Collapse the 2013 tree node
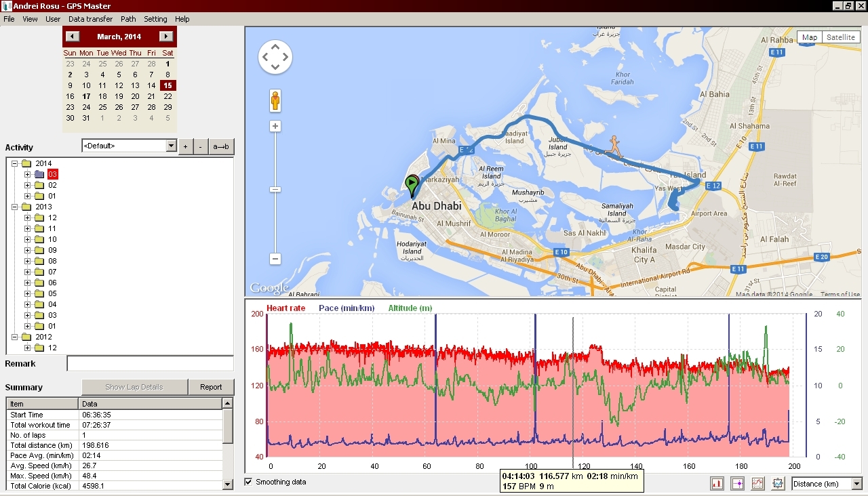 click(x=14, y=207)
